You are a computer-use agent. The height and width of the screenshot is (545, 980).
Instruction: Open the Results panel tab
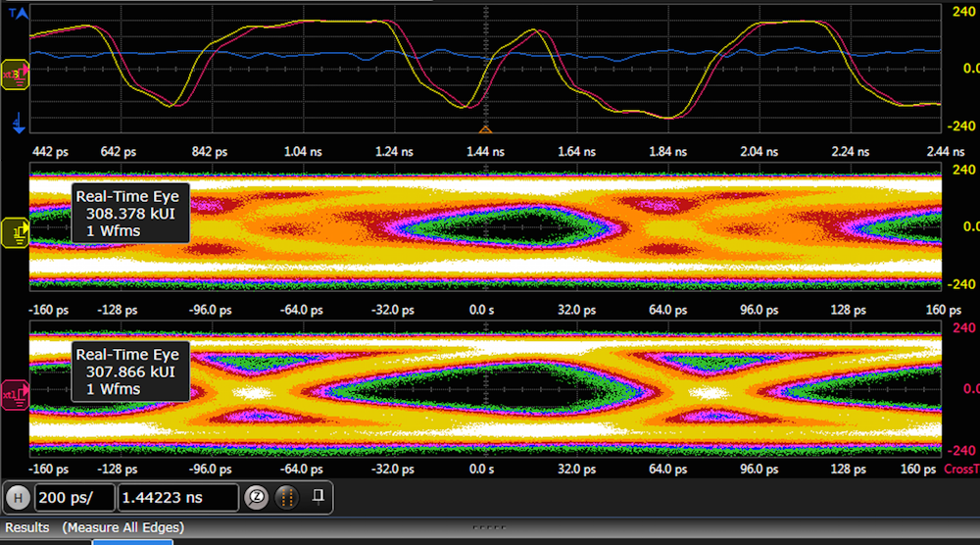[28, 527]
